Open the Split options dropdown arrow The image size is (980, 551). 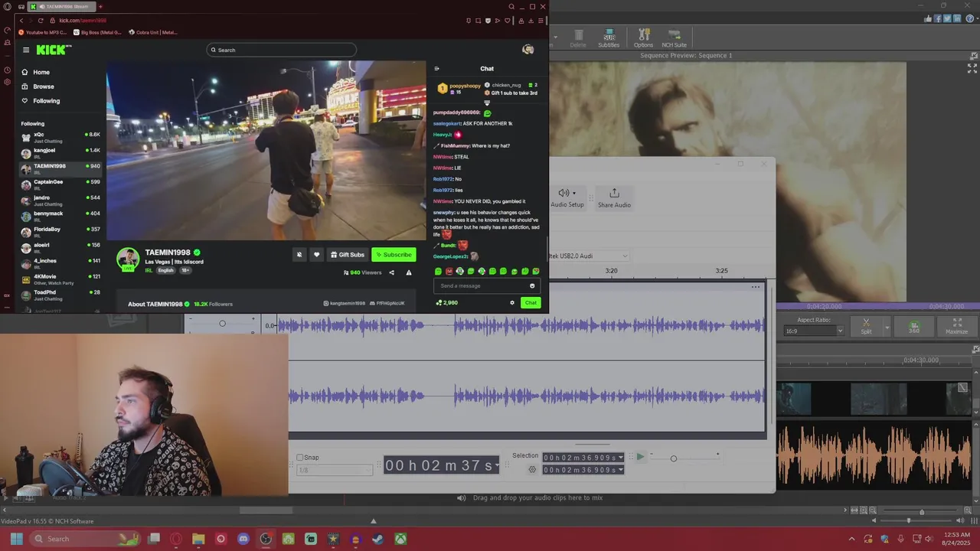886,328
